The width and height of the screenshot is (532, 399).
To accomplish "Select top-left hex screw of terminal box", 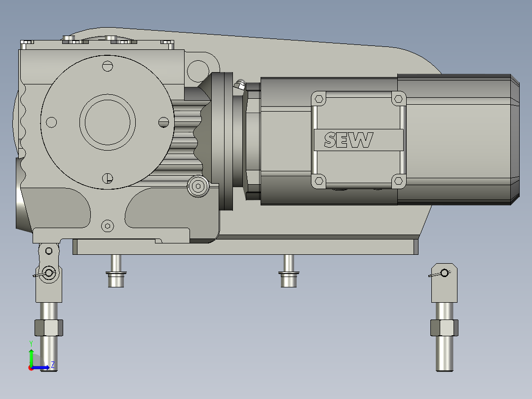I will 319,99.
